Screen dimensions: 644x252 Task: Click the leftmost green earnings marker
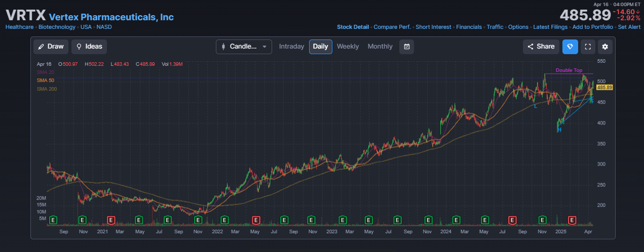click(x=53, y=220)
